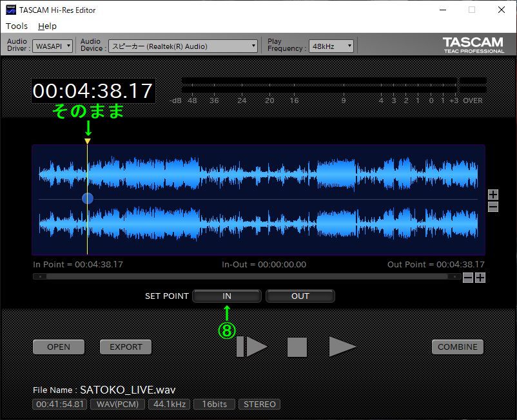Click the TASCAM app icon in title bar
The image size is (517, 420).
[x=11, y=10]
